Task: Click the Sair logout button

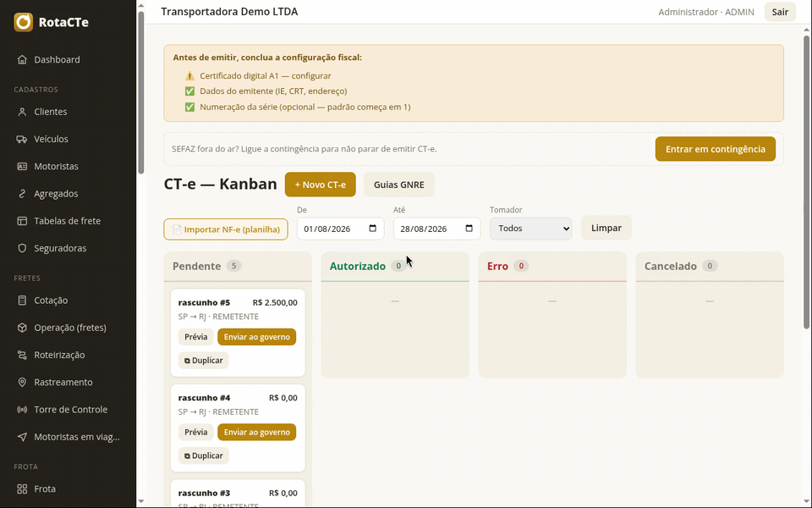Action: (780, 12)
